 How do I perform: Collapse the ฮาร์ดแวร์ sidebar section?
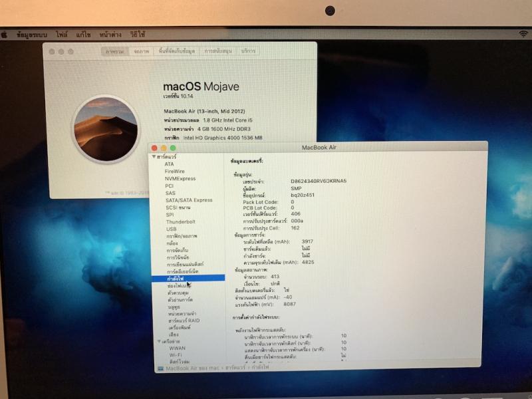(x=154, y=157)
